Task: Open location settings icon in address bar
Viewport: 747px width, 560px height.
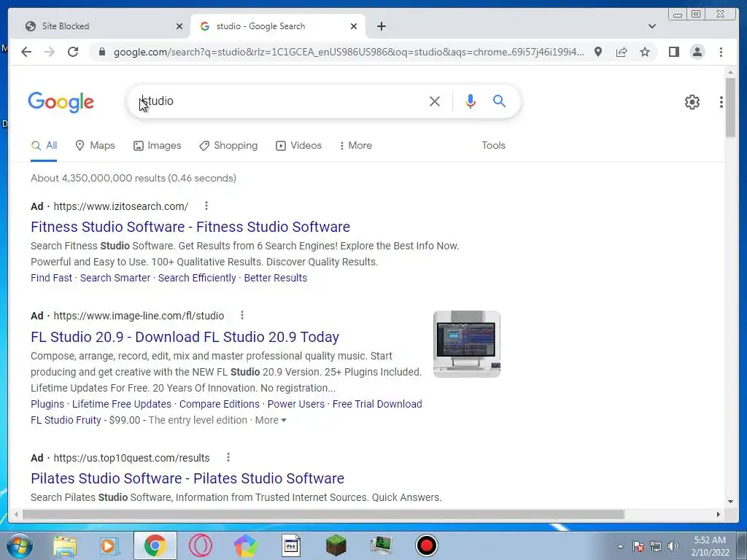Action: click(x=598, y=52)
